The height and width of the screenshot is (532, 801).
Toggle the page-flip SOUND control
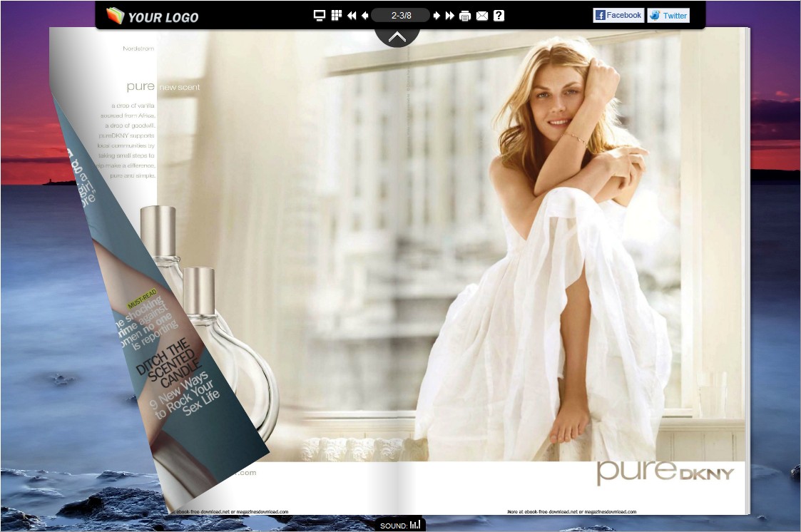401,525
